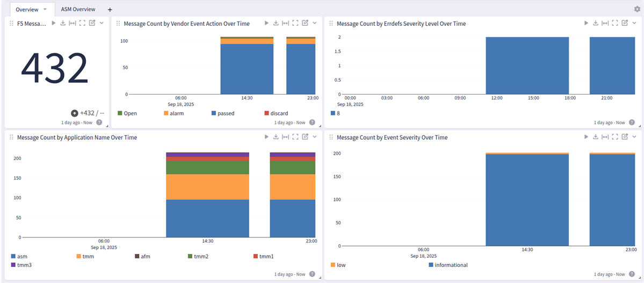The image size is (644, 283).
Task: Switch to the ASM Overview tab
Action: pos(78,9)
